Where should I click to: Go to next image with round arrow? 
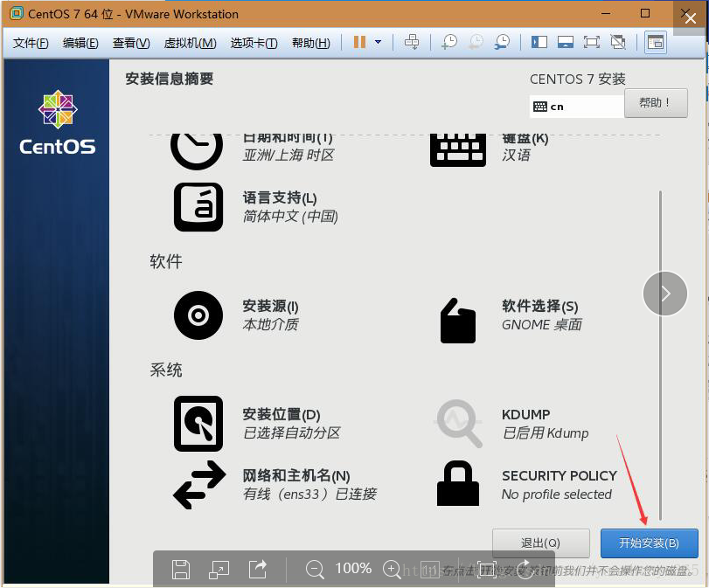tap(664, 294)
